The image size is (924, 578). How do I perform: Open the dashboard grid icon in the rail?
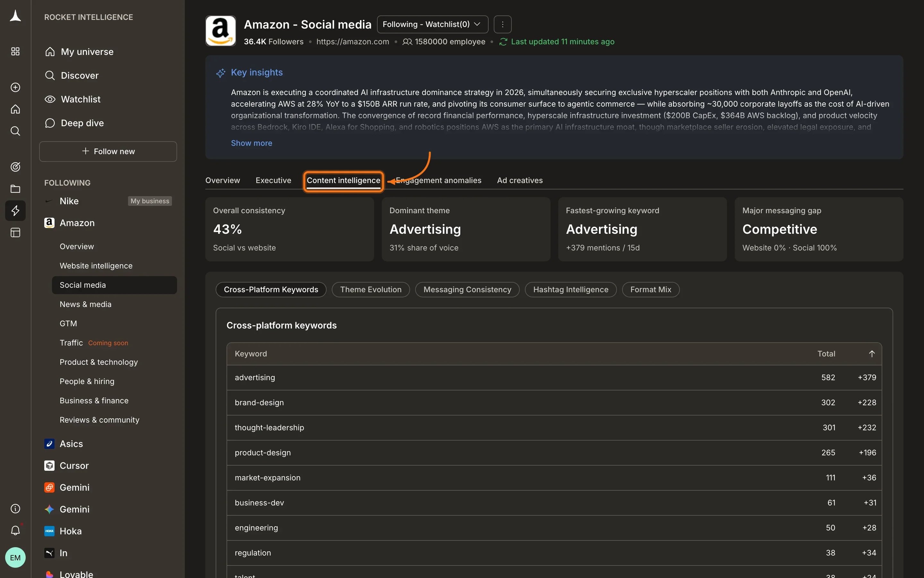click(15, 51)
